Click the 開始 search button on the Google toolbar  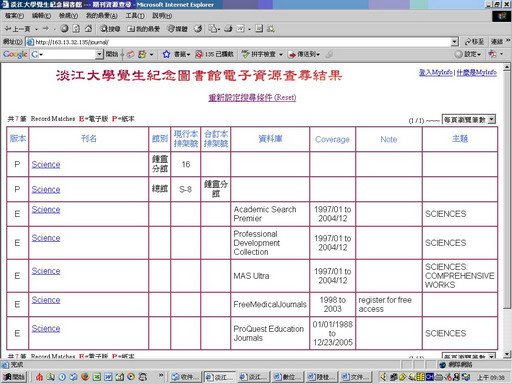112,54
